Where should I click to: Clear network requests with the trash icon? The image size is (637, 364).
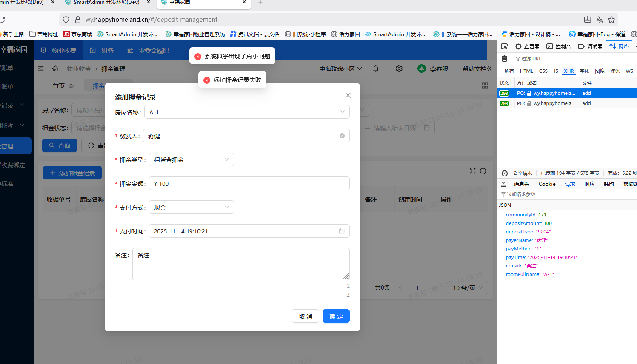(x=504, y=58)
